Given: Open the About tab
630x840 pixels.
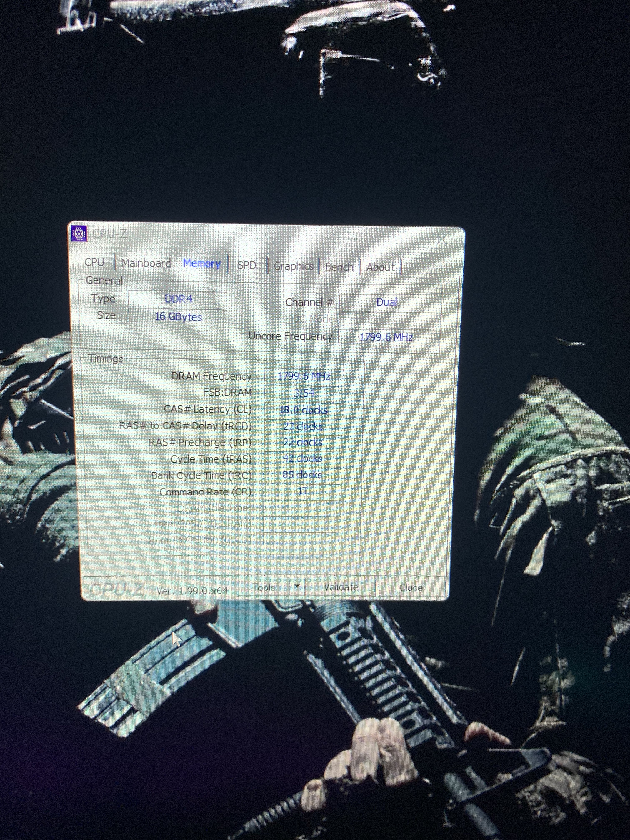Looking at the screenshot, I should pos(380,267).
